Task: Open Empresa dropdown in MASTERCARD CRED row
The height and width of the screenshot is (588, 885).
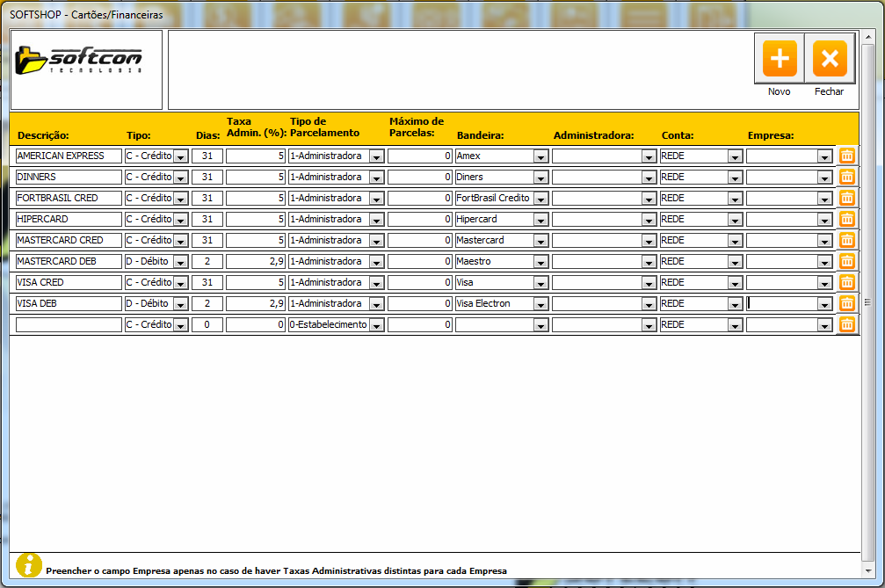Action: point(823,241)
